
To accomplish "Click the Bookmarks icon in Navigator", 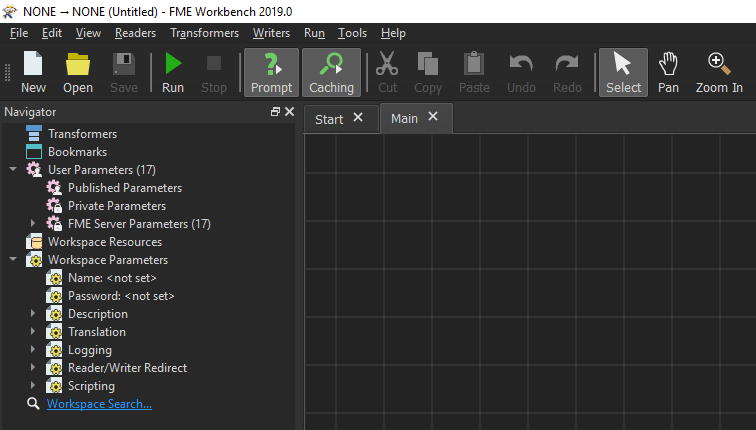I will click(x=34, y=152).
